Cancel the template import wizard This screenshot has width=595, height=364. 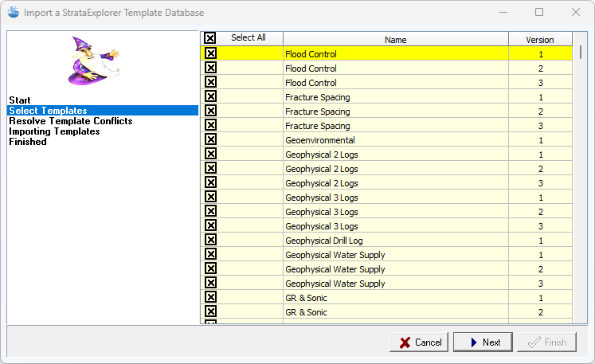(419, 342)
